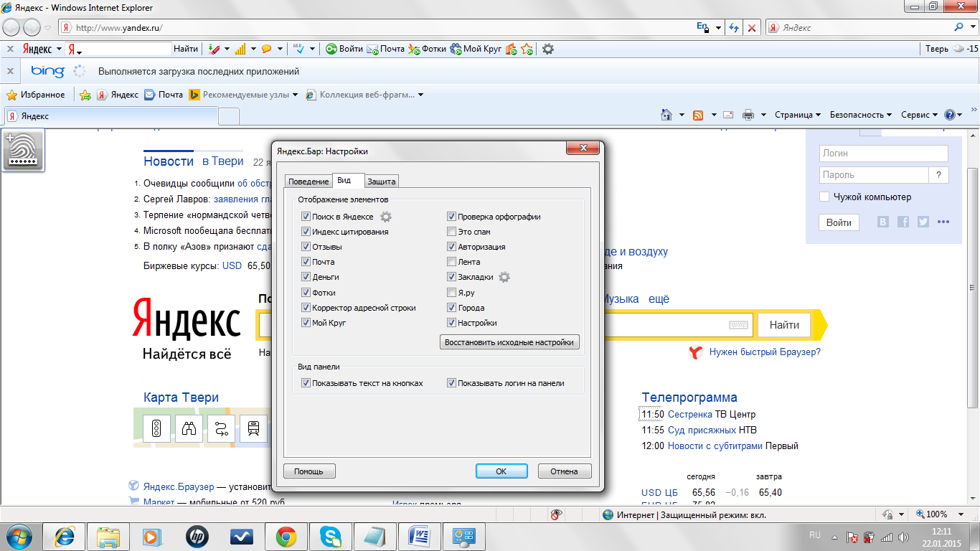
Task: Click the citation index bars icon
Action: coord(240,49)
